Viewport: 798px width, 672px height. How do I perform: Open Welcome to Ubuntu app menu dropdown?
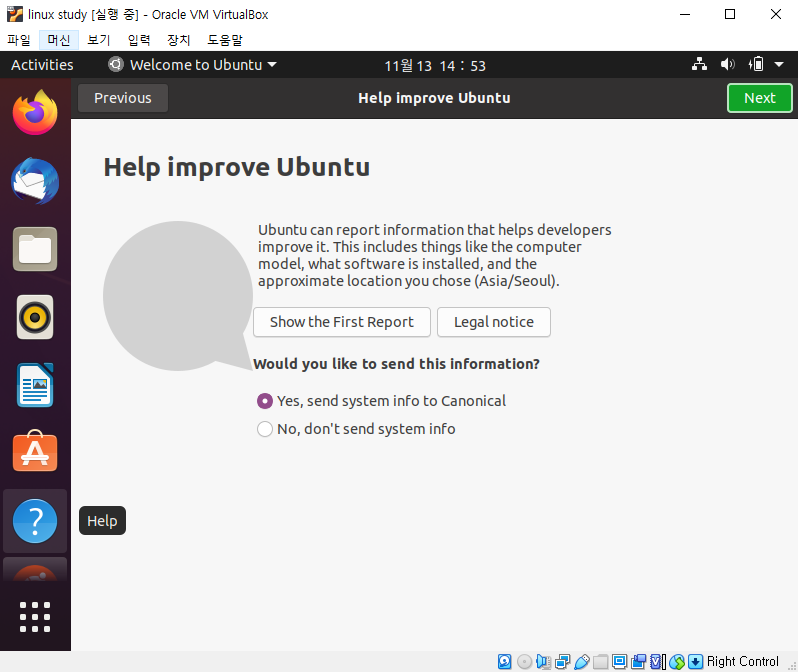coord(193,65)
